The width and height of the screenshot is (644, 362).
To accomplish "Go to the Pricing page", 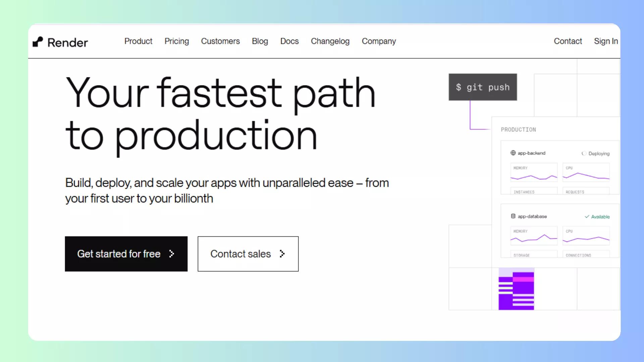I will (x=177, y=41).
